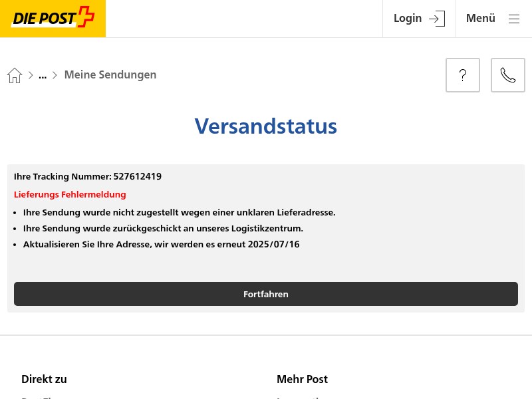
Task: Open the phone contact button
Action: pyautogui.click(x=508, y=75)
